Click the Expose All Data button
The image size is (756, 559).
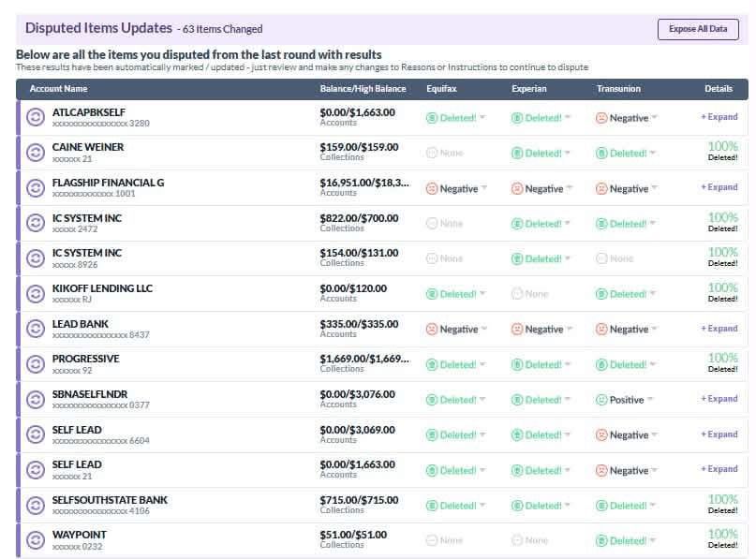tap(698, 29)
